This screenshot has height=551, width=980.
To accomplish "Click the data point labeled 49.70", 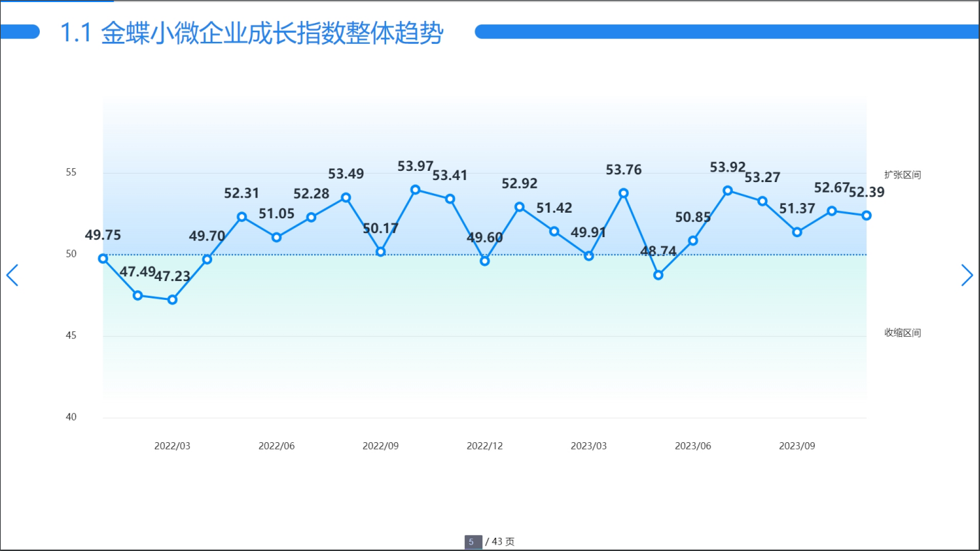I will point(207,259).
